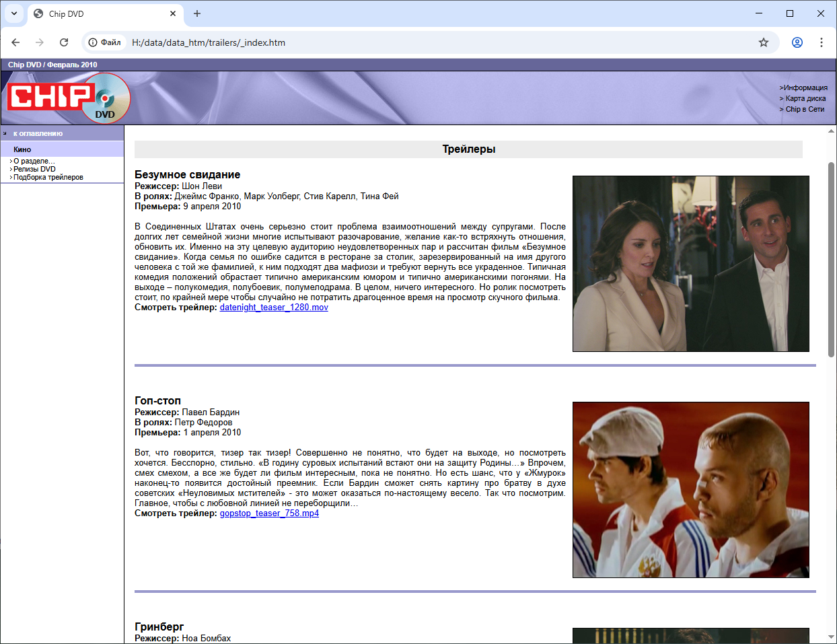837x644 pixels.
Task: Go back via к оглавлению
Action: [38, 133]
